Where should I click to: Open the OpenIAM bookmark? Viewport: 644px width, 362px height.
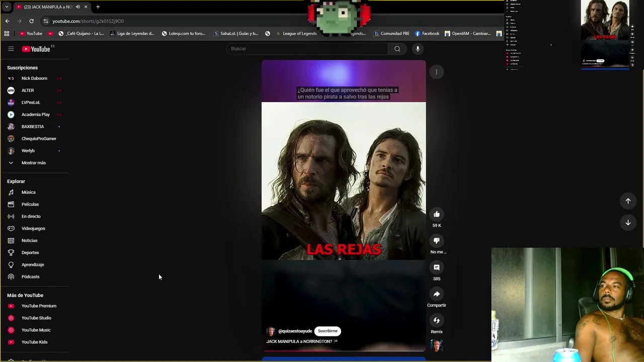[x=467, y=34]
